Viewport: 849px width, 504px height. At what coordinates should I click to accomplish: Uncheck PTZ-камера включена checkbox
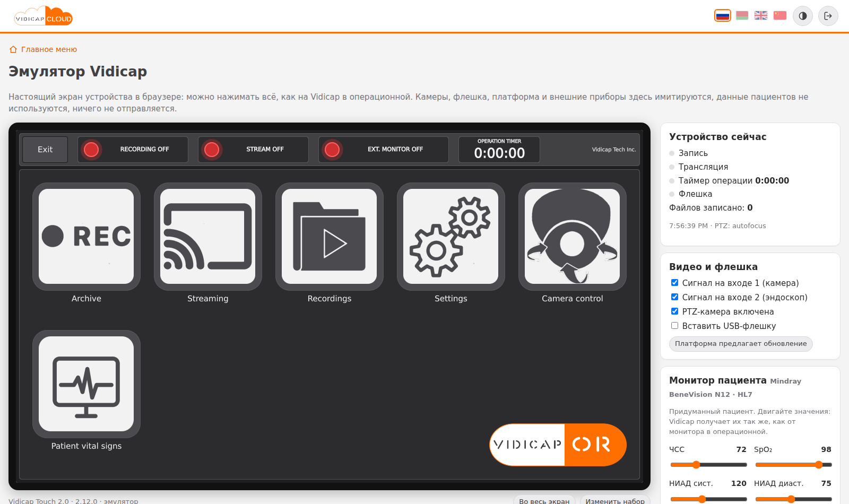(674, 311)
